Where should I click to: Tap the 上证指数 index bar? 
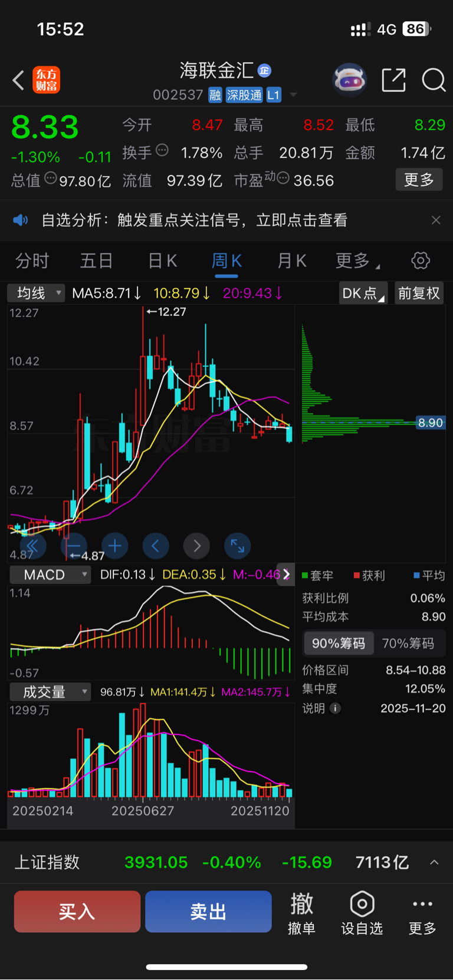coord(226,862)
